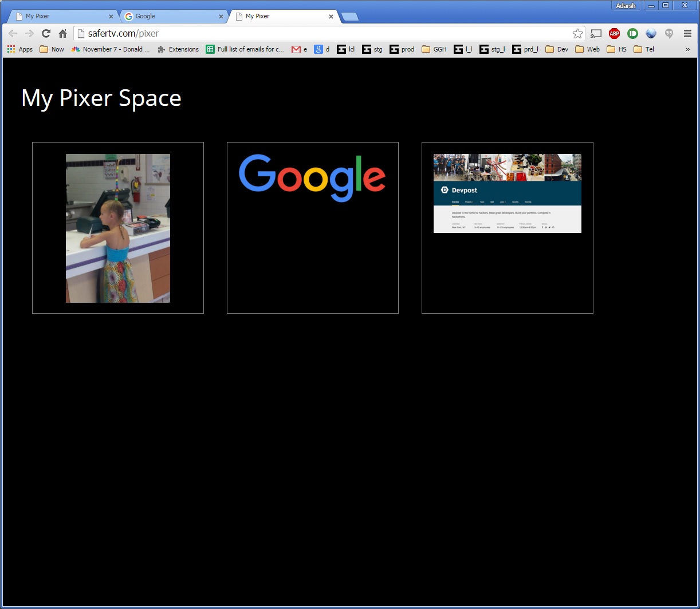Minimize the Chrome window
The width and height of the screenshot is (700, 609).
coord(651,6)
